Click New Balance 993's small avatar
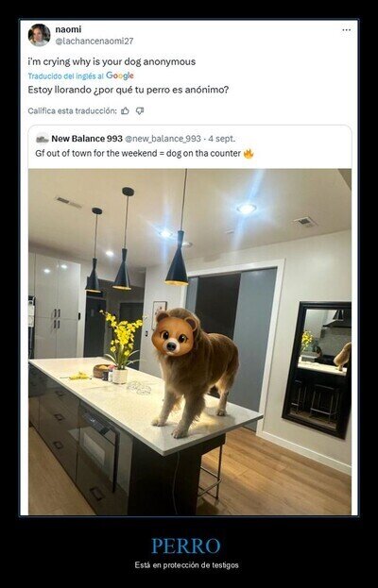378x588 pixels. point(42,139)
